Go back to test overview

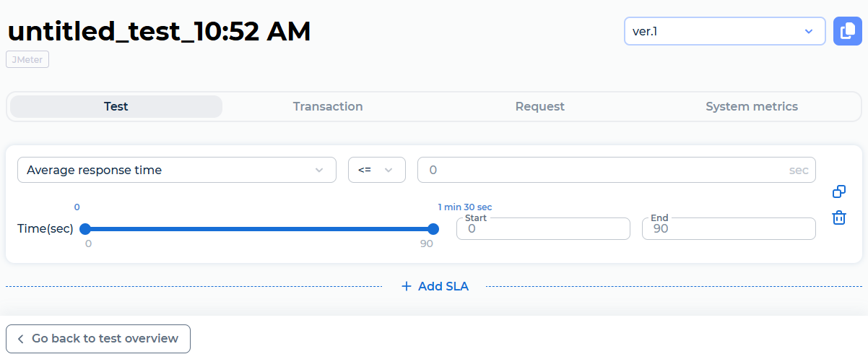coord(98,339)
